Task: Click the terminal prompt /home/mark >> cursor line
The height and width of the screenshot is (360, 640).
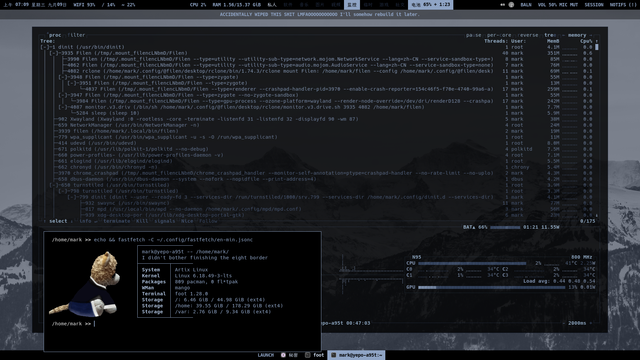Action: pyautogui.click(x=73, y=324)
